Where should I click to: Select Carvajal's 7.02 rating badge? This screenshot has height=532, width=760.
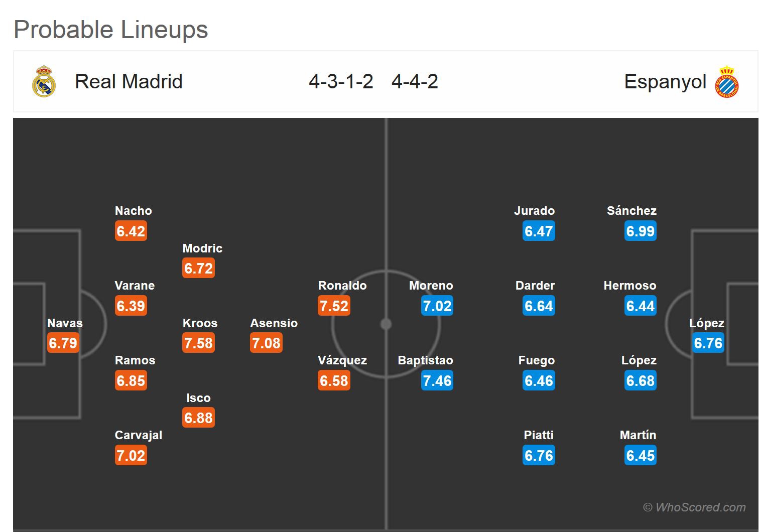131,456
